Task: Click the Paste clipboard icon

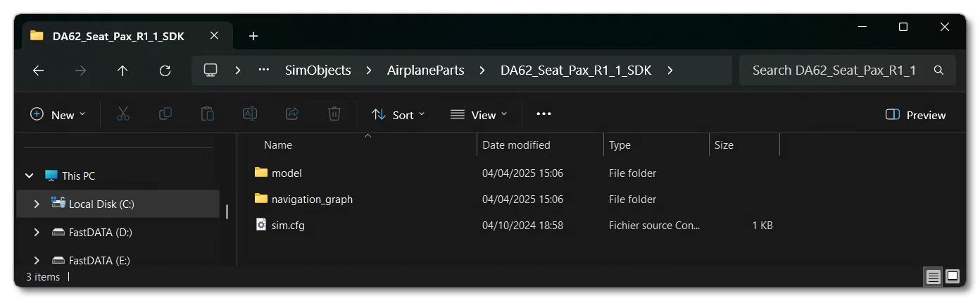Action: (x=208, y=114)
